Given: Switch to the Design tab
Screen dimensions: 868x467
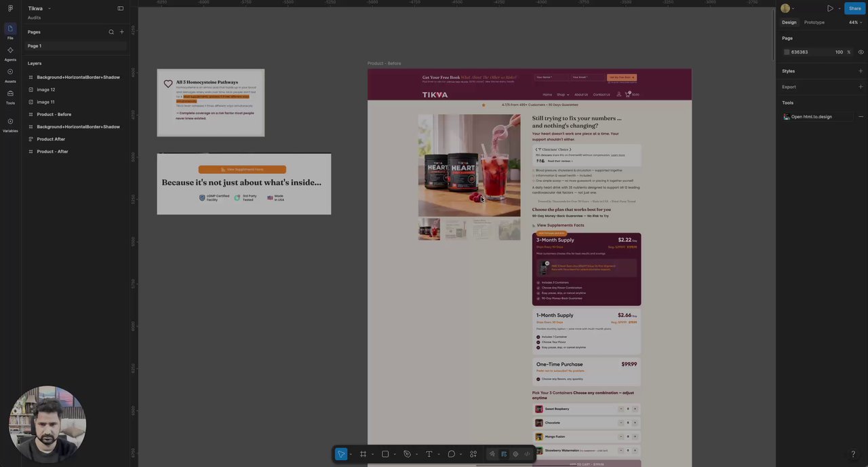Looking at the screenshot, I should click(789, 22).
